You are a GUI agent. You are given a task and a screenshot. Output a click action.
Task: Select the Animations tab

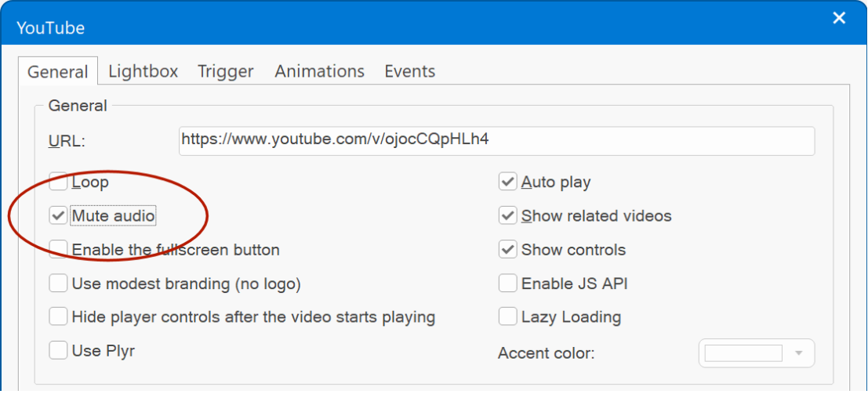[319, 71]
